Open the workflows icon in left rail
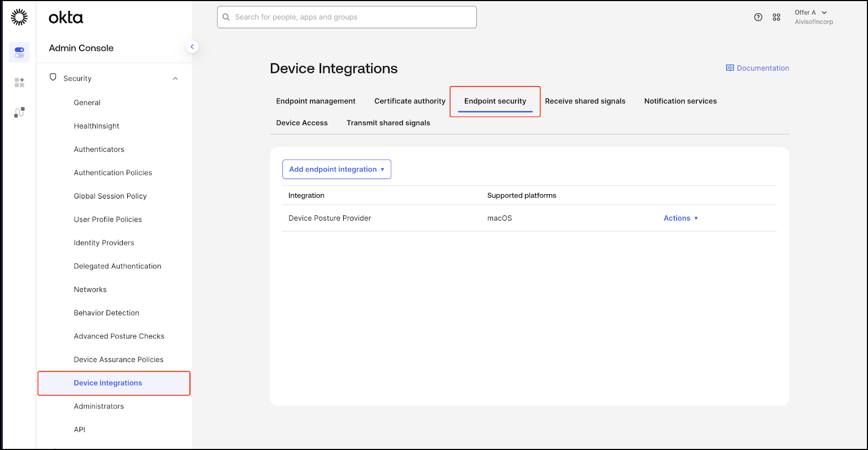 pyautogui.click(x=19, y=112)
